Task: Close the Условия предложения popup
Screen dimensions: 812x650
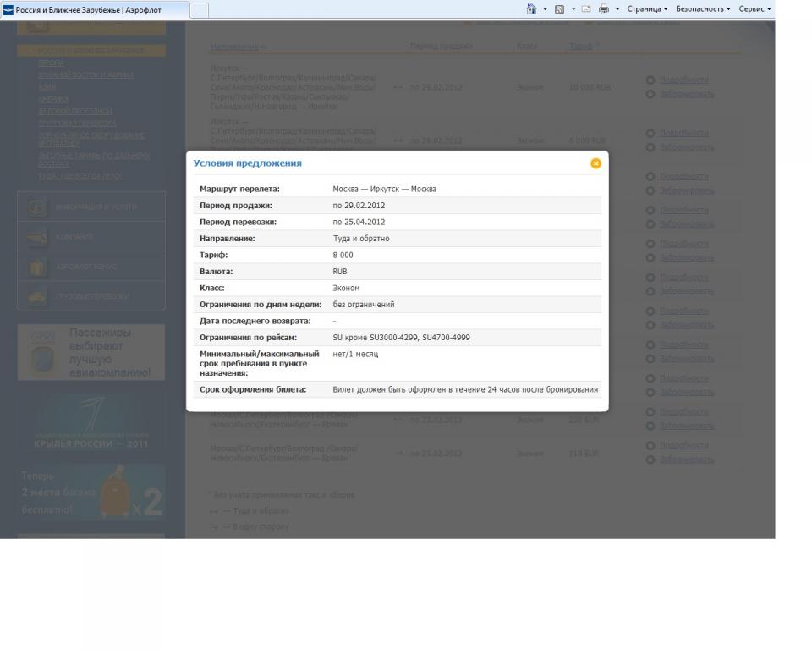Action: coord(595,163)
